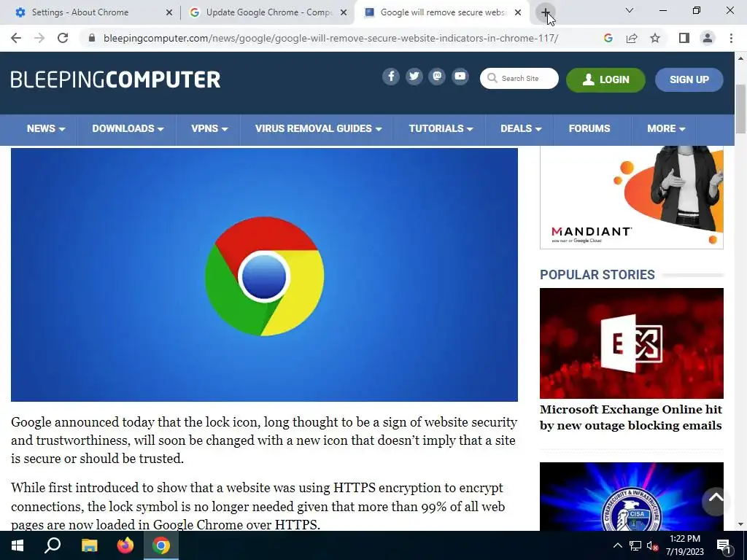
Task: Click the scrollbar up arrow
Action: click(x=740, y=58)
